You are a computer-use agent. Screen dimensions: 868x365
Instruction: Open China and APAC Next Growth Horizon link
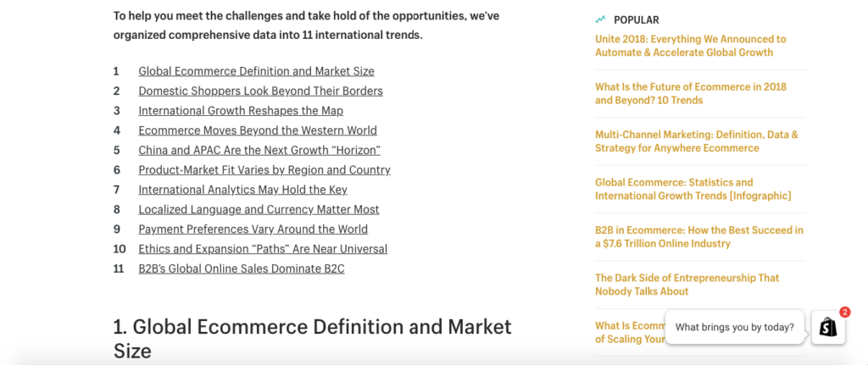[259, 151]
